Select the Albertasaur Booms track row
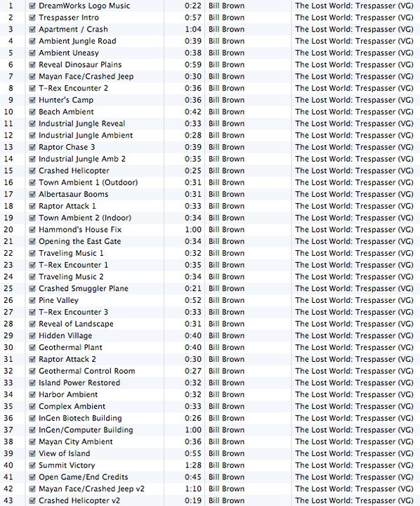This screenshot has width=420, height=506. coord(210,194)
